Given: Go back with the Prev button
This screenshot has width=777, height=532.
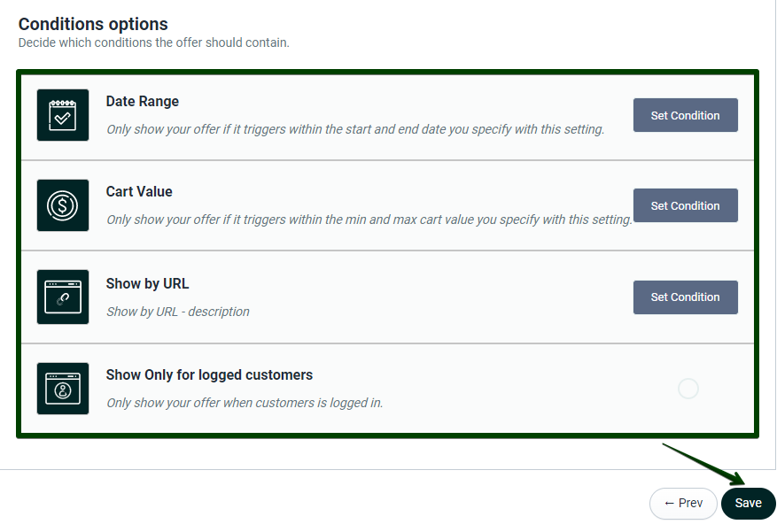Looking at the screenshot, I should click(x=683, y=503).
